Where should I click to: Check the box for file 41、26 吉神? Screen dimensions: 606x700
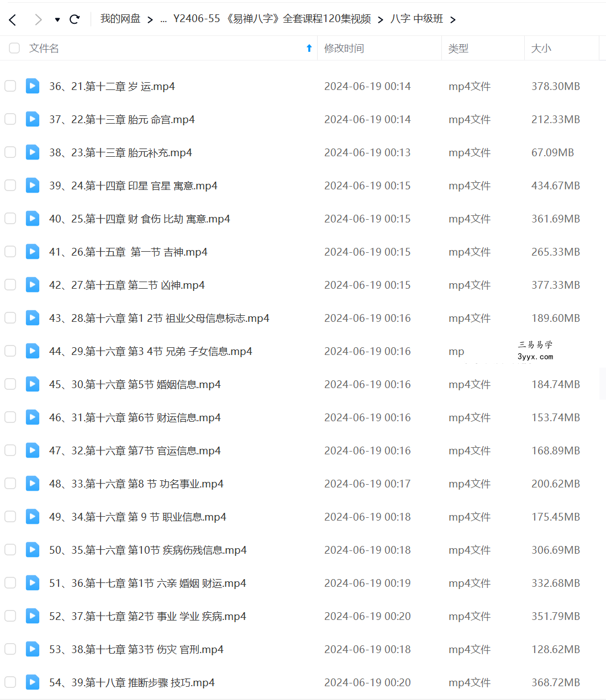pos(10,252)
